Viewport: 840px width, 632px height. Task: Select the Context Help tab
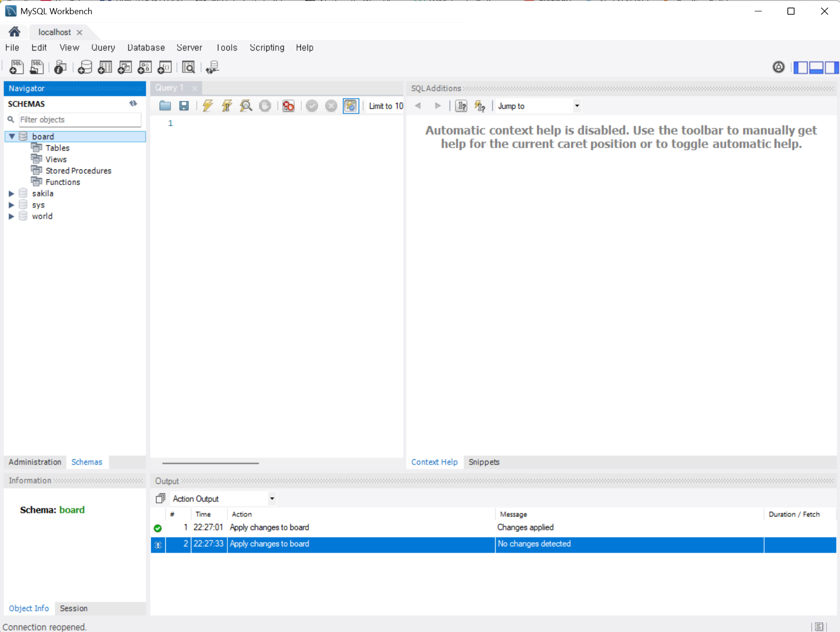434,462
